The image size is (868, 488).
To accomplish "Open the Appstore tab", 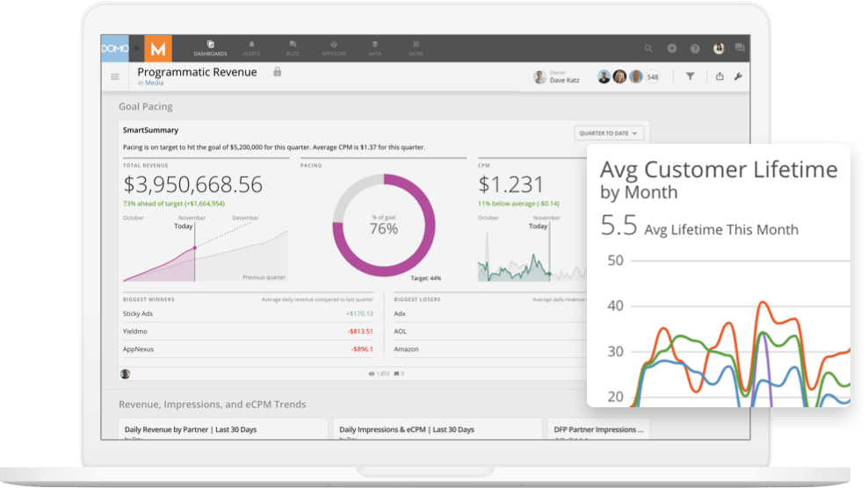I will [334, 47].
